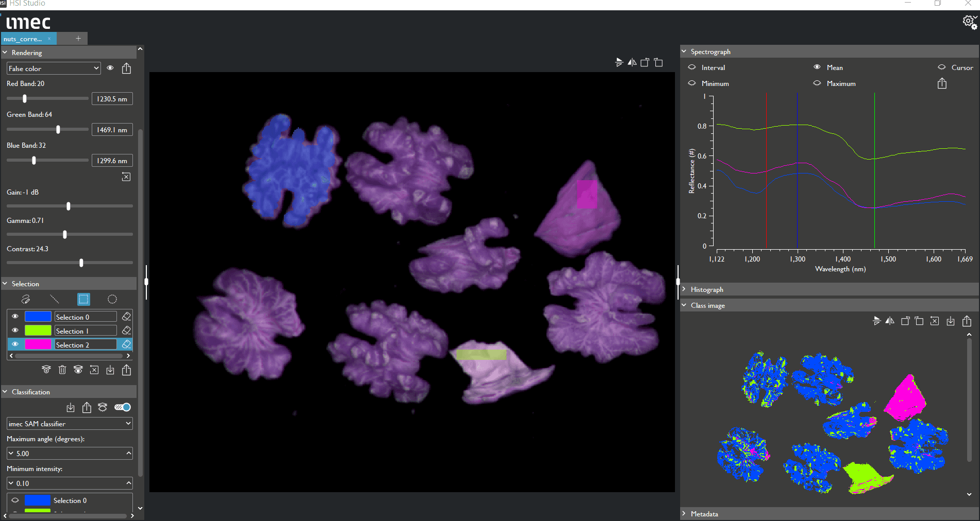
Task: Flip the main image vertically
Action: 618,62
